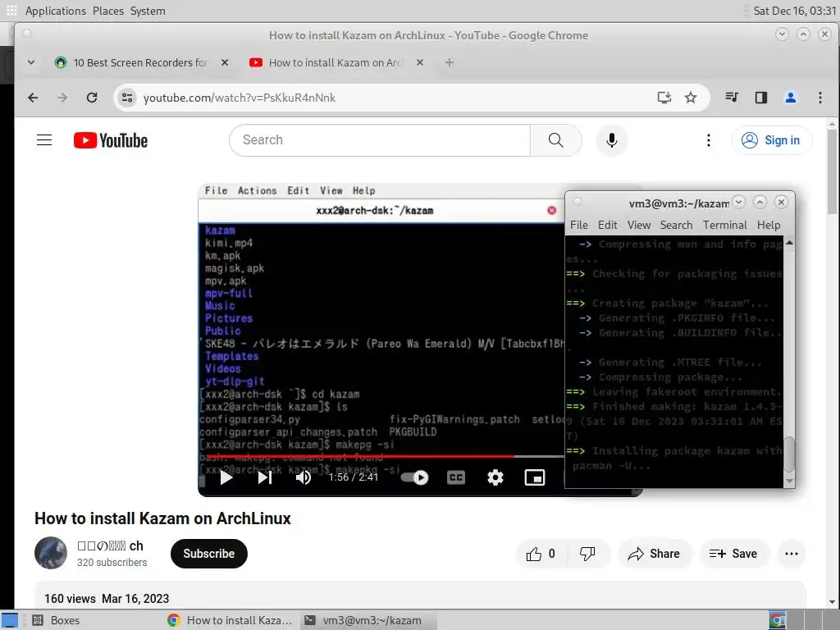Open Chrome profile icon
Screen dimensions: 840x630
pyautogui.click(x=791, y=98)
